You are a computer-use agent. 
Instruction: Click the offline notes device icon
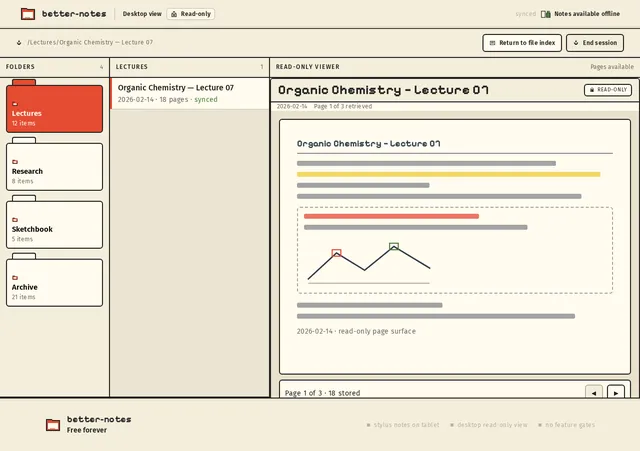[546, 14]
